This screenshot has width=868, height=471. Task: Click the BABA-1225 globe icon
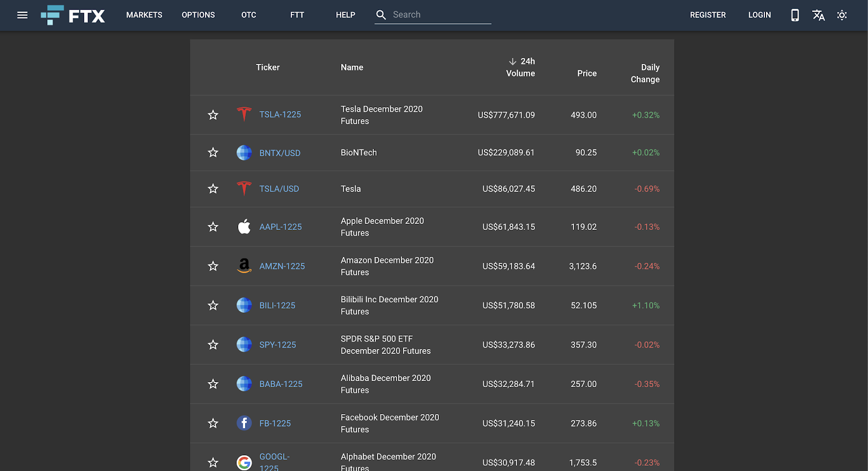point(244,384)
